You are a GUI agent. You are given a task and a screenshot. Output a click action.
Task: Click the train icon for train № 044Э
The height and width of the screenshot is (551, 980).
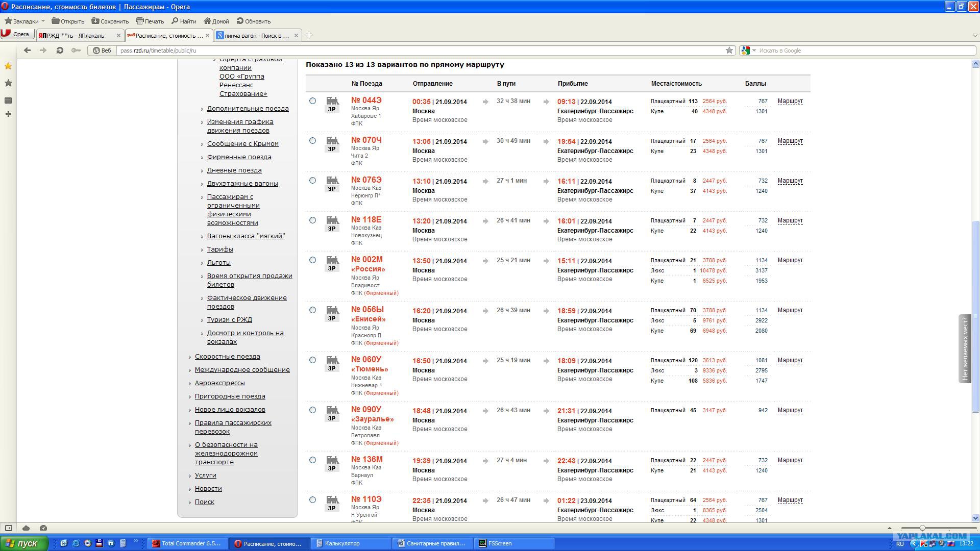(332, 101)
